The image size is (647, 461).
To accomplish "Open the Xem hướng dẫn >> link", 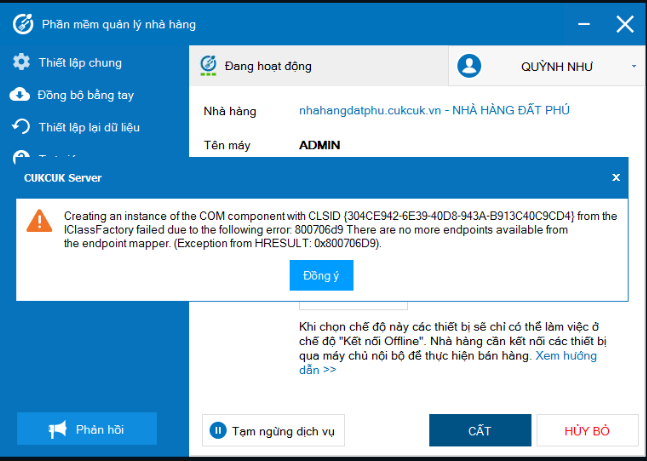I will pos(448,363).
